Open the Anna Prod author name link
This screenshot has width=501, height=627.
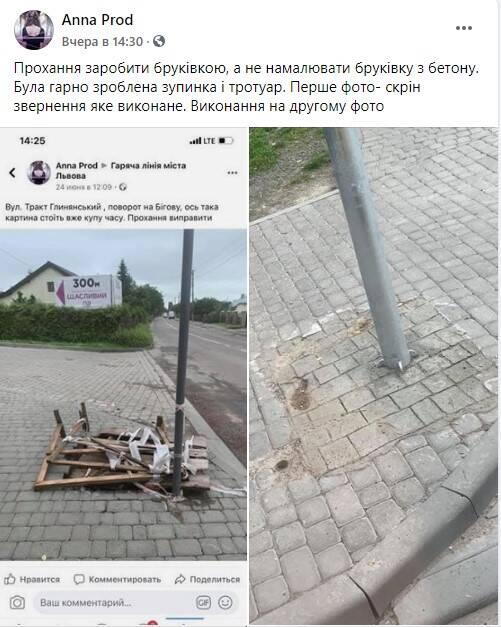click(x=97, y=20)
